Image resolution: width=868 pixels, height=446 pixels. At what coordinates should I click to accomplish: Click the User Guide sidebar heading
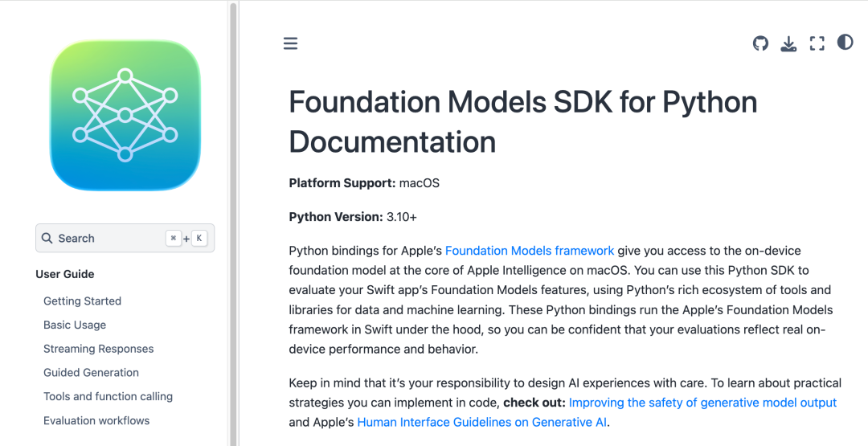(x=65, y=274)
